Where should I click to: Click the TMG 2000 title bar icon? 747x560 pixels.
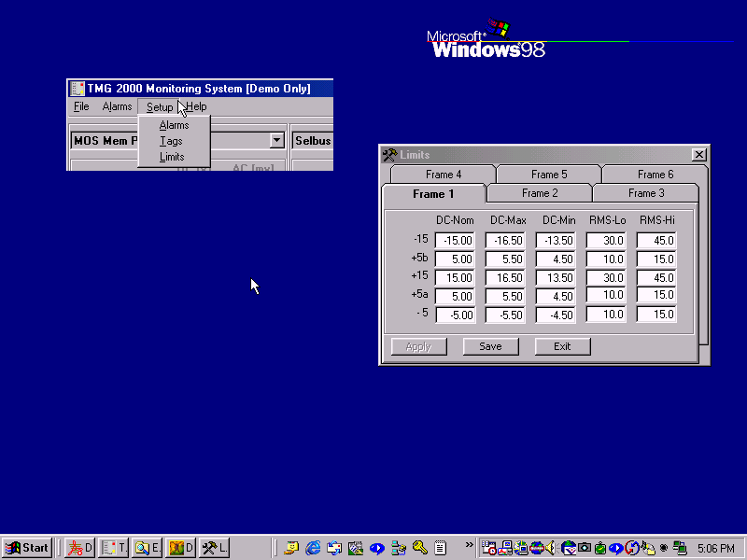(78, 89)
